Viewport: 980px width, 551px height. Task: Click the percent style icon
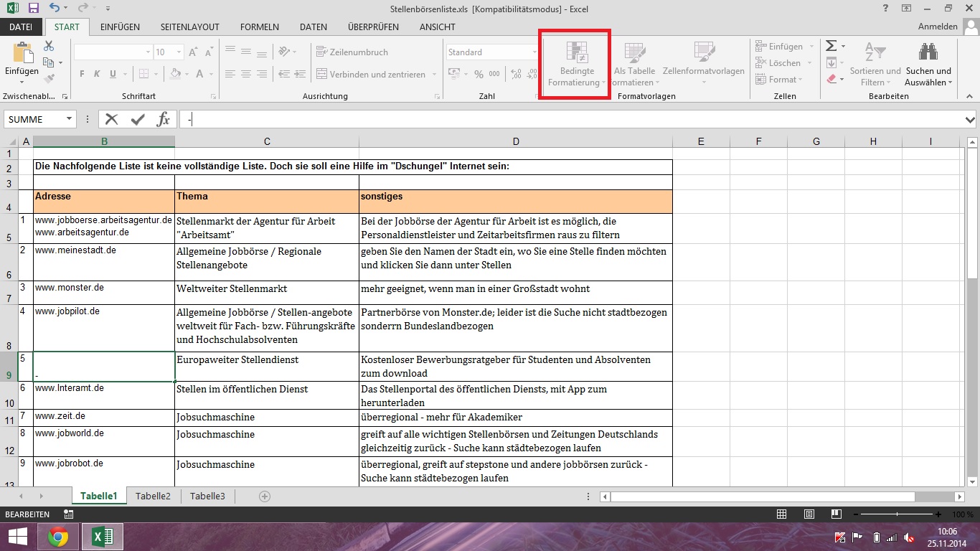click(479, 74)
